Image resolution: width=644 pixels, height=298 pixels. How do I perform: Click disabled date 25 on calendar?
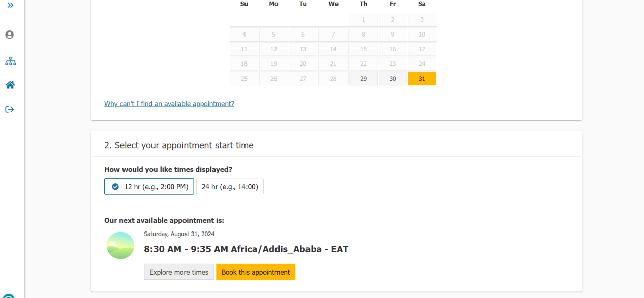click(244, 79)
